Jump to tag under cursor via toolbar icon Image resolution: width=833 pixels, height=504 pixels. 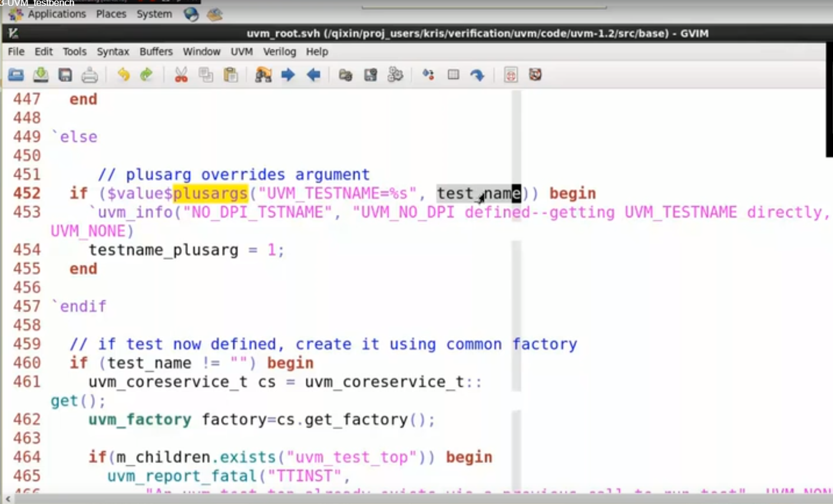pyautogui.click(x=477, y=75)
